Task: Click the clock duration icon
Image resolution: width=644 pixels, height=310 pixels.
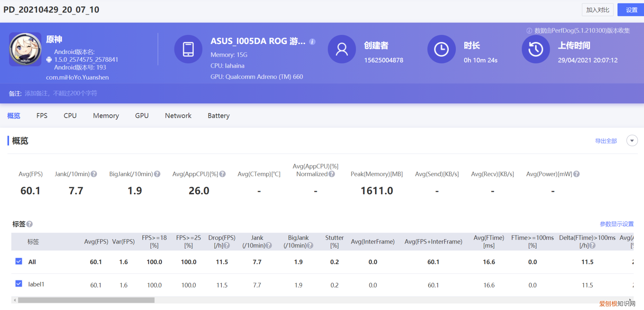Action: (x=441, y=49)
